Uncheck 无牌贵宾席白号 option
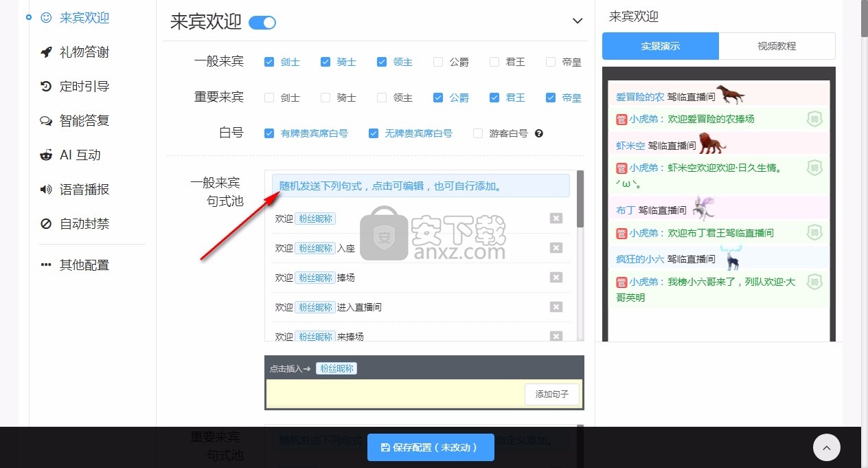Viewport: 868px width, 468px height. [374, 133]
